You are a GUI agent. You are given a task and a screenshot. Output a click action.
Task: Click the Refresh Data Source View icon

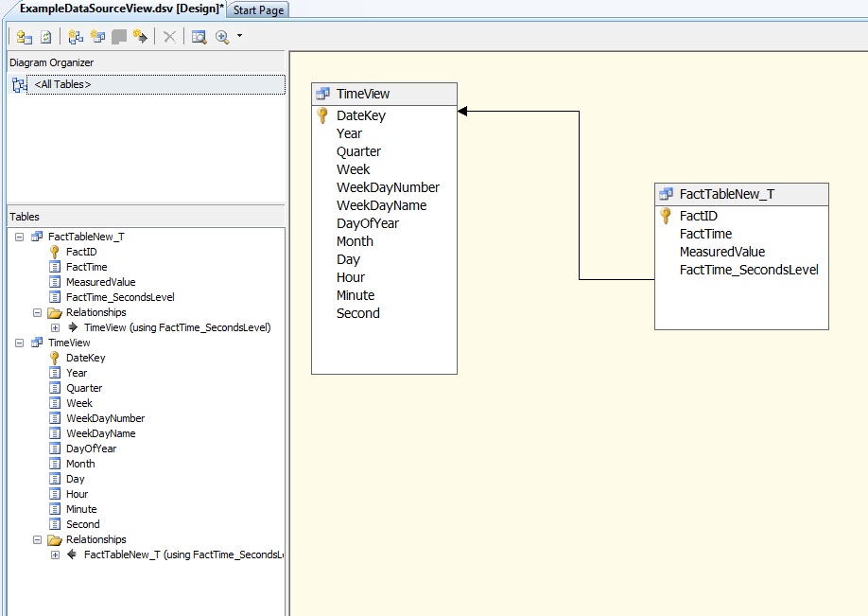coord(44,37)
